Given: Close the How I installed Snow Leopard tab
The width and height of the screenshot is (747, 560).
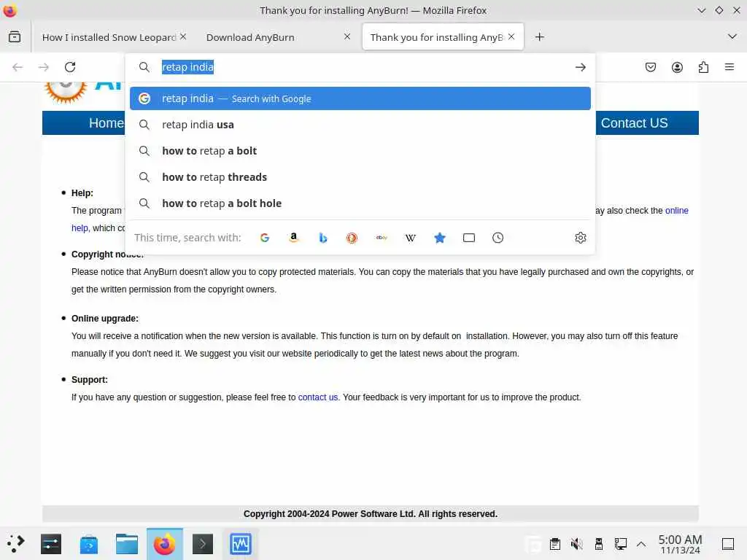Looking at the screenshot, I should [x=183, y=36].
